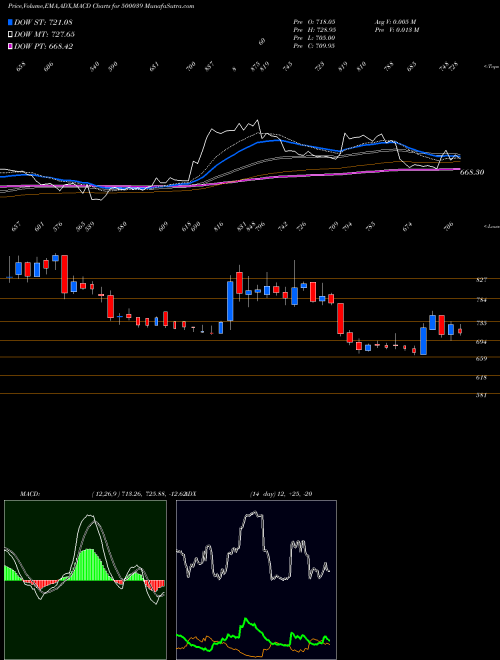
Task: Click the thick green ADX line peak
Action: [245, 620]
